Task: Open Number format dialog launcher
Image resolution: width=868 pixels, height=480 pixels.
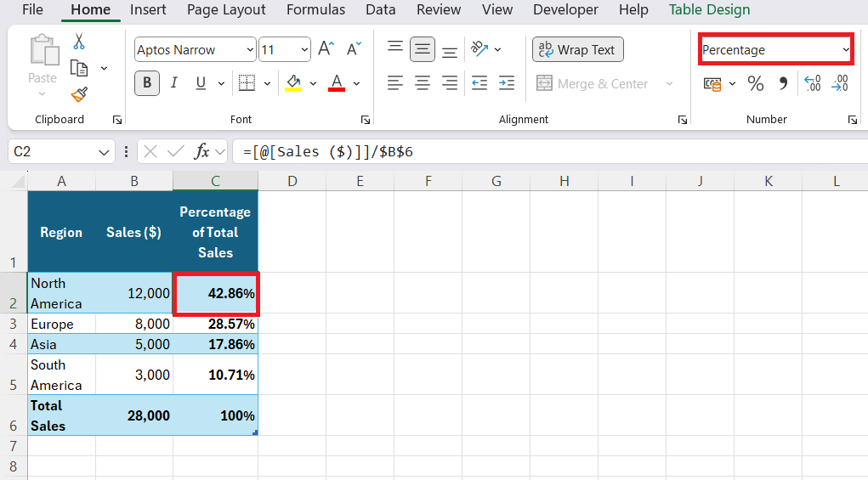Action: click(852, 120)
